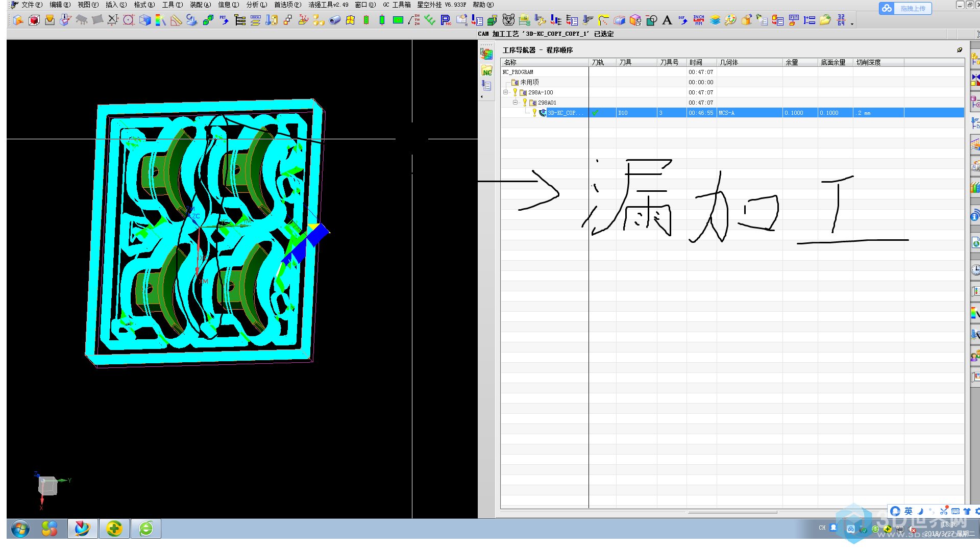Click the MCS-A geometry cell
The width and height of the screenshot is (980, 551).
click(749, 113)
